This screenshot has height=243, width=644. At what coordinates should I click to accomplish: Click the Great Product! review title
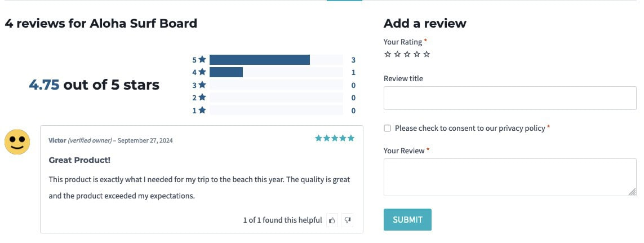(79, 160)
